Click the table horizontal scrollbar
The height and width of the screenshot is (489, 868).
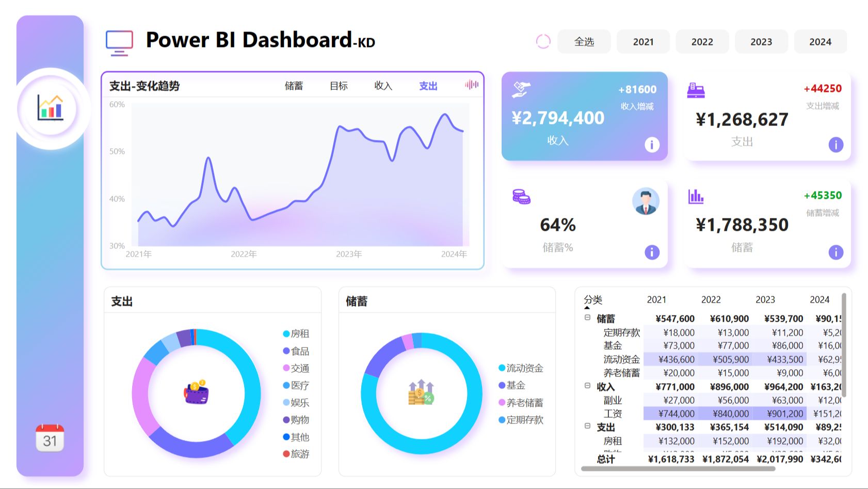pos(678,469)
